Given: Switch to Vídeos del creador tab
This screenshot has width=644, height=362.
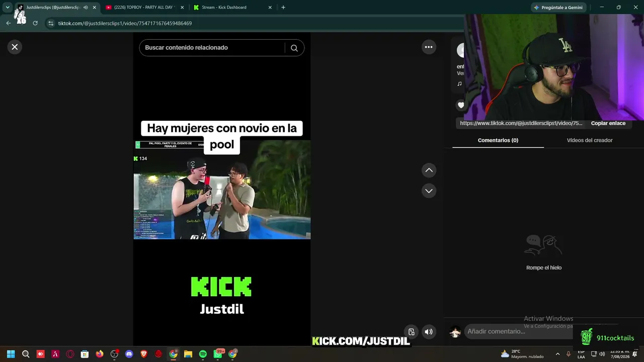Looking at the screenshot, I should coord(590,140).
